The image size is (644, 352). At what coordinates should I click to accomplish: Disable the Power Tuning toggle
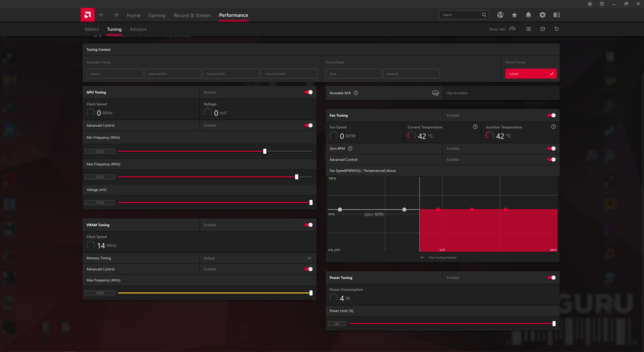click(551, 278)
